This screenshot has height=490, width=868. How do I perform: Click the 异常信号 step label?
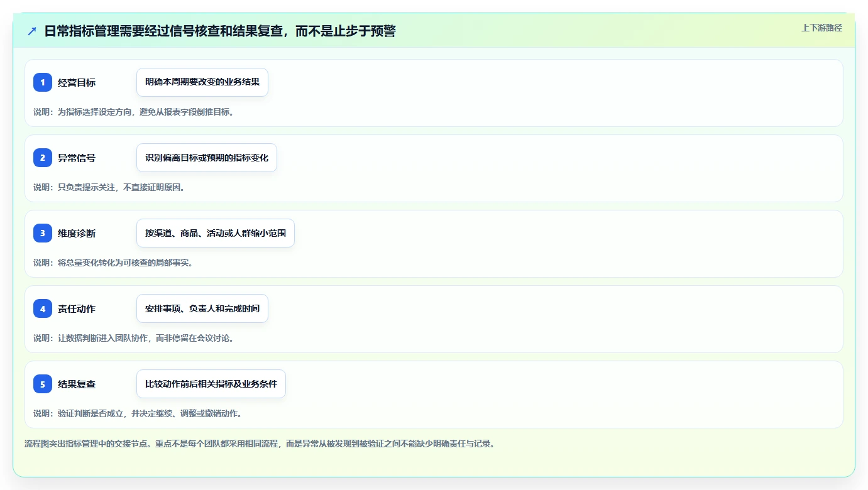click(77, 158)
